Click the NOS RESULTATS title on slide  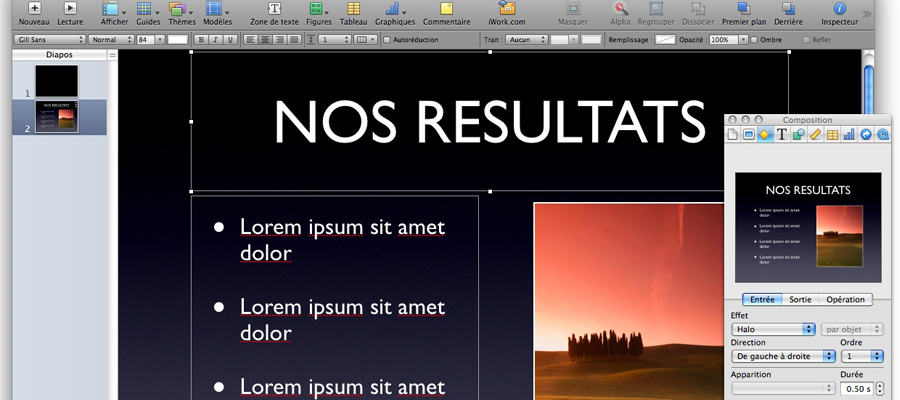490,122
